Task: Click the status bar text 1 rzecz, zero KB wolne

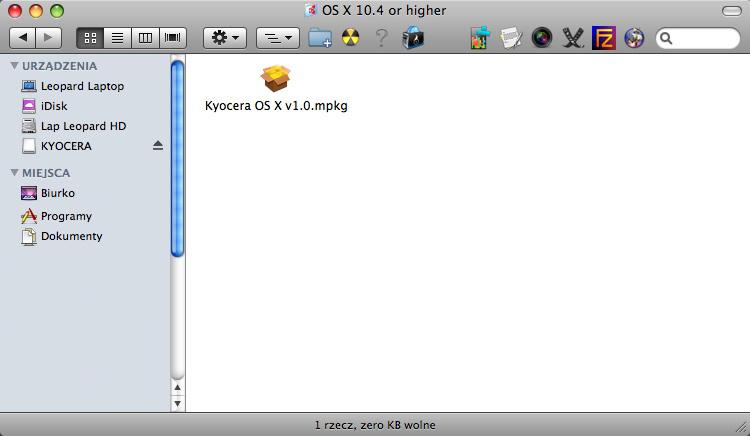Action: click(x=375, y=425)
